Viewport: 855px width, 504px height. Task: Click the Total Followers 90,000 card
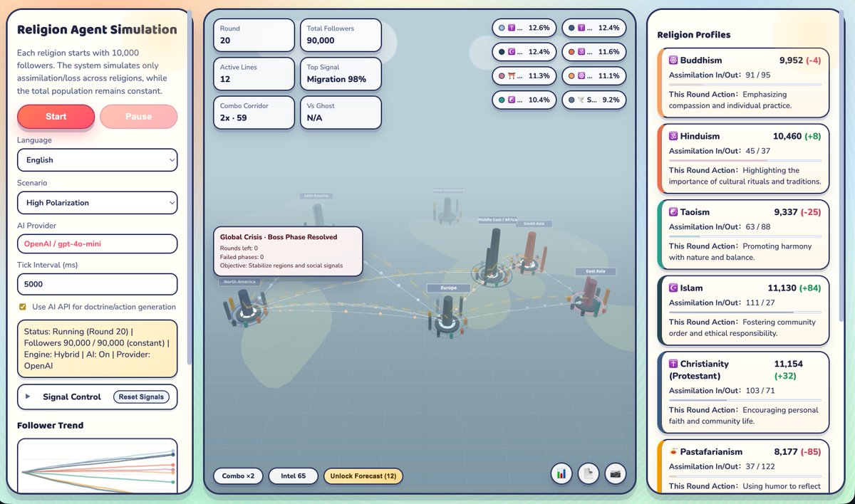341,36
